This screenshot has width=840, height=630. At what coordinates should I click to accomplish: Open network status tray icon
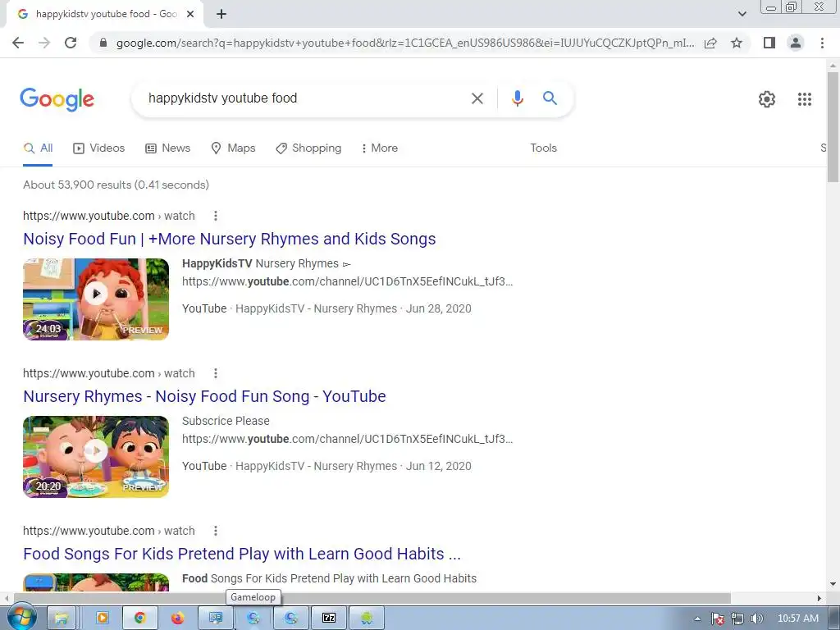(x=737, y=619)
